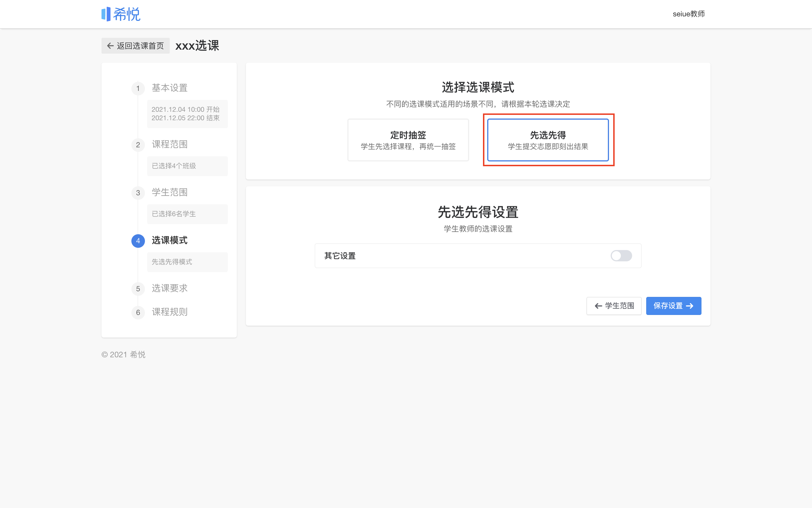Click the 希悦 logo in header
Image resolution: width=812 pixels, height=508 pixels.
pyautogui.click(x=121, y=14)
